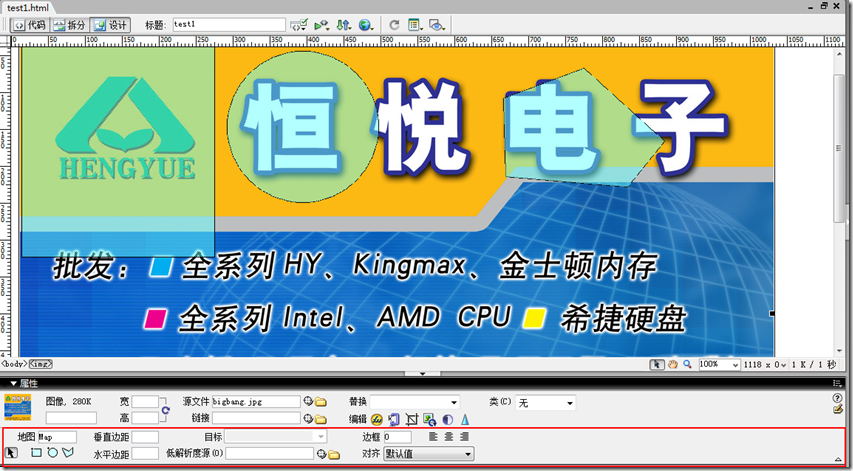Select the <img> tag selector
This screenshot has height=471, width=853.
point(40,364)
